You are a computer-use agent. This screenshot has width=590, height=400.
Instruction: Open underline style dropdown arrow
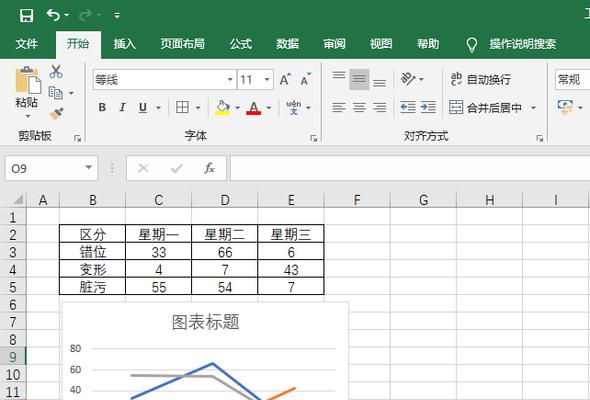159,108
